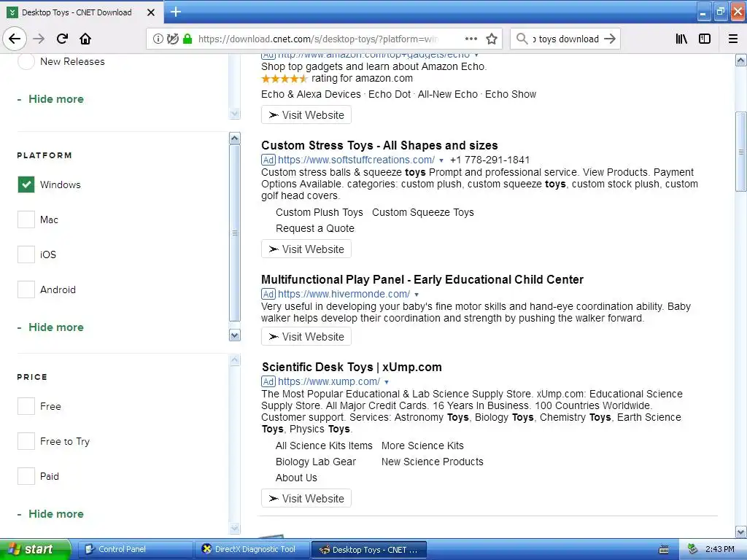Click the system tray keyboard icon
Viewport: 747px width, 560px height.
coord(664,550)
